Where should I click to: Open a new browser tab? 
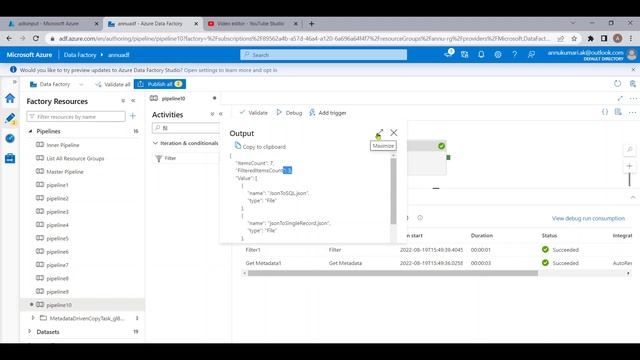pyautogui.click(x=311, y=24)
